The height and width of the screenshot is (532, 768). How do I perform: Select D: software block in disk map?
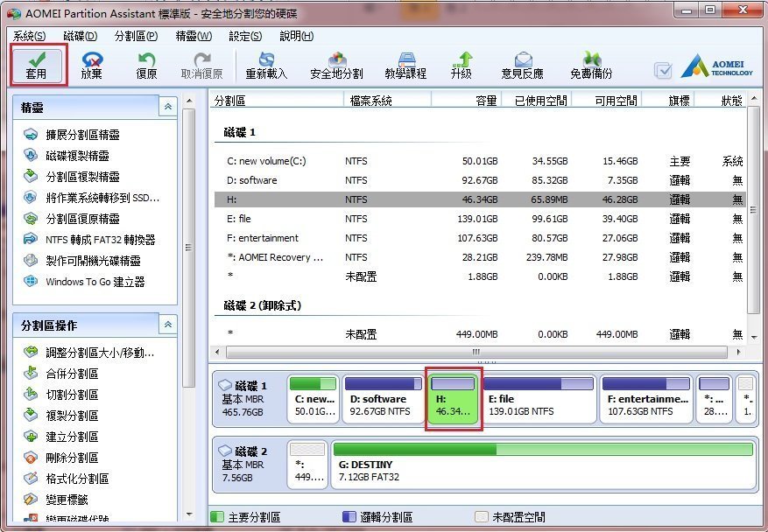point(383,398)
